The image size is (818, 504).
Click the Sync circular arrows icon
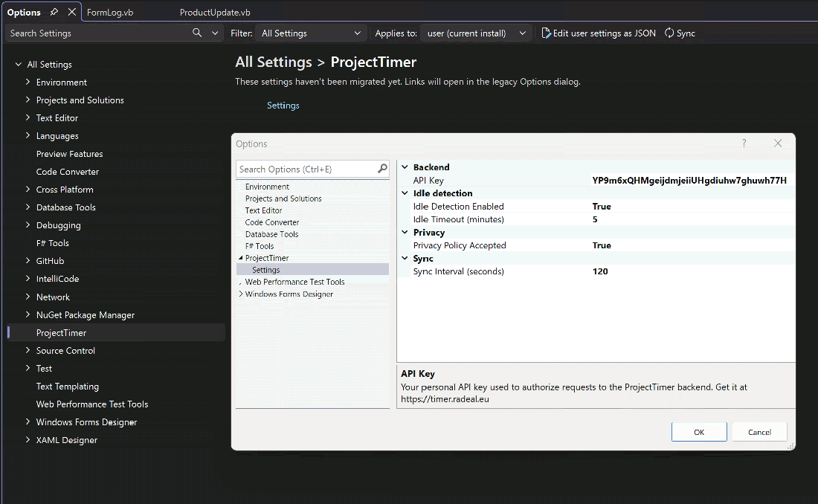[x=669, y=33]
